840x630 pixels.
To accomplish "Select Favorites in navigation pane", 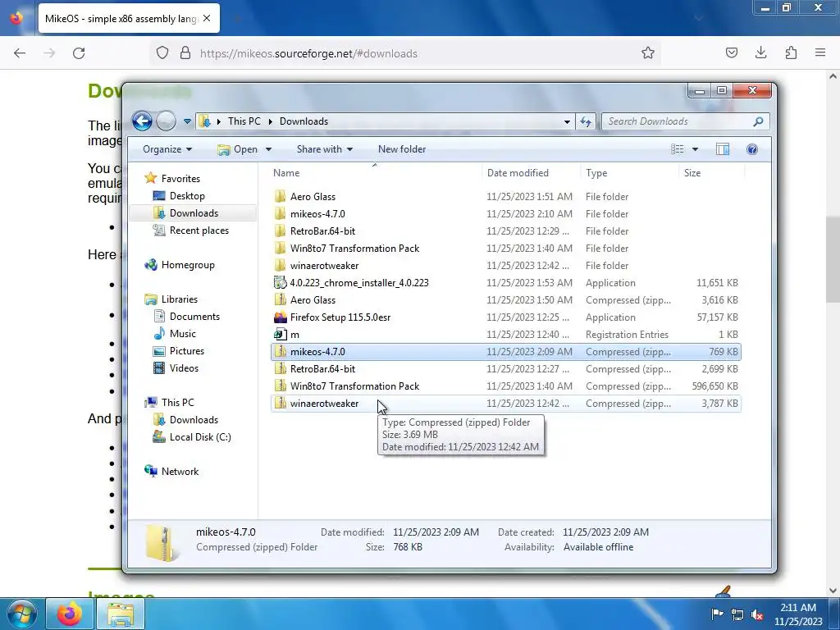I will (x=180, y=179).
